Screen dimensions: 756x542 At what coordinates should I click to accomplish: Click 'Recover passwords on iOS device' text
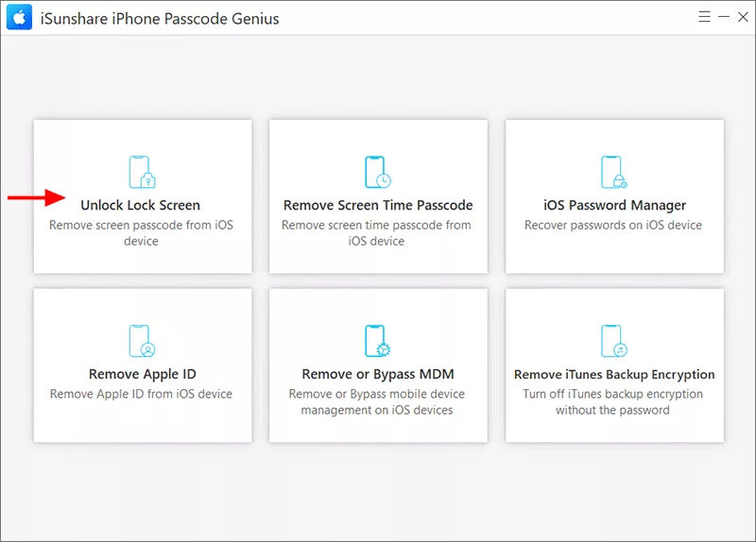(x=613, y=225)
